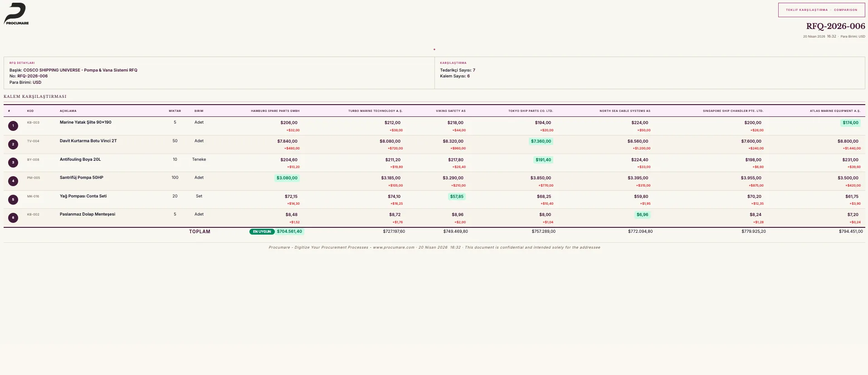Click the Açıklama column header
The height and width of the screenshot is (375, 868).
point(68,111)
